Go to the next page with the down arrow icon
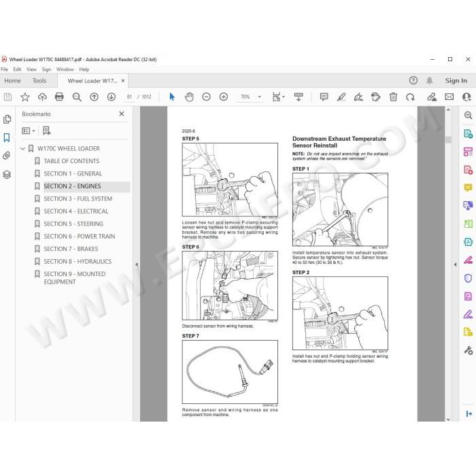The height and width of the screenshot is (476, 476). [112, 97]
